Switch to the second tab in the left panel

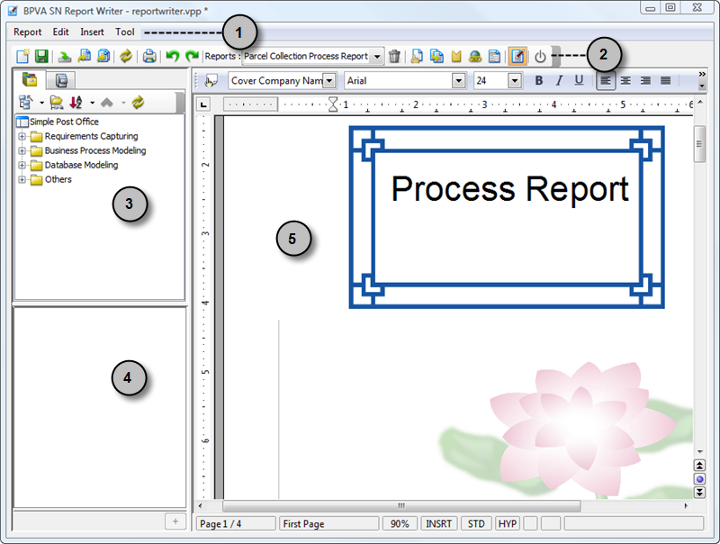point(62,80)
